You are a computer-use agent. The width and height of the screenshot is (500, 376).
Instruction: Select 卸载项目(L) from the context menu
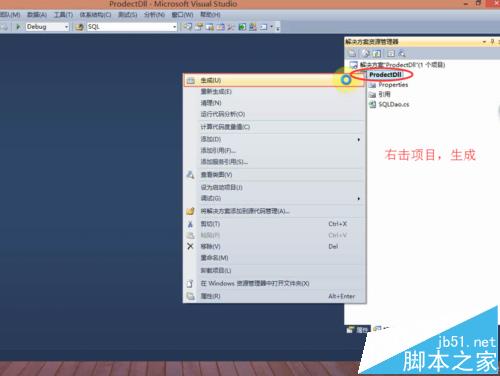275,271
